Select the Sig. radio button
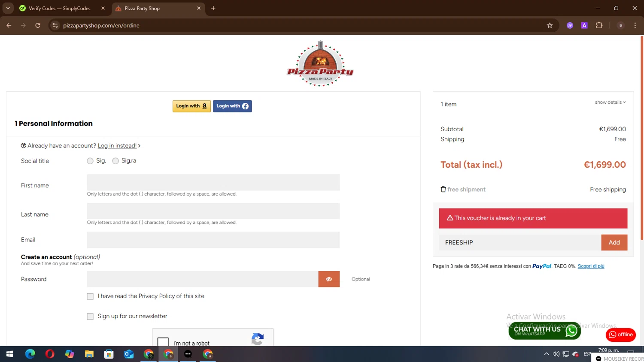This screenshot has width=644, height=362. 90,161
